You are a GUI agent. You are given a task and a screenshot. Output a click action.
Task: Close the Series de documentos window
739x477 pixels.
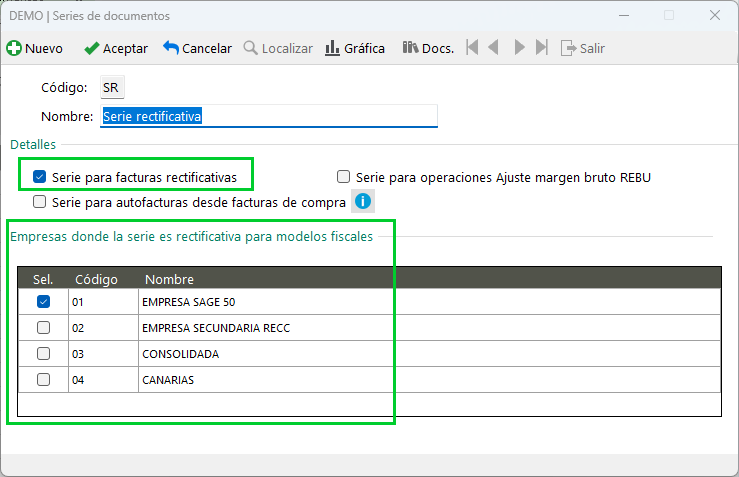point(714,15)
